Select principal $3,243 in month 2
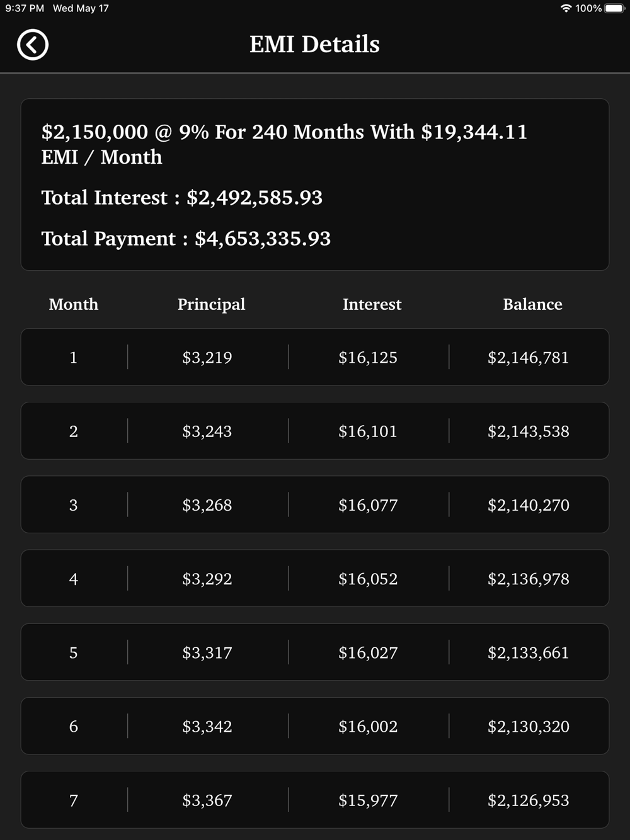The width and height of the screenshot is (630, 840). click(x=207, y=431)
